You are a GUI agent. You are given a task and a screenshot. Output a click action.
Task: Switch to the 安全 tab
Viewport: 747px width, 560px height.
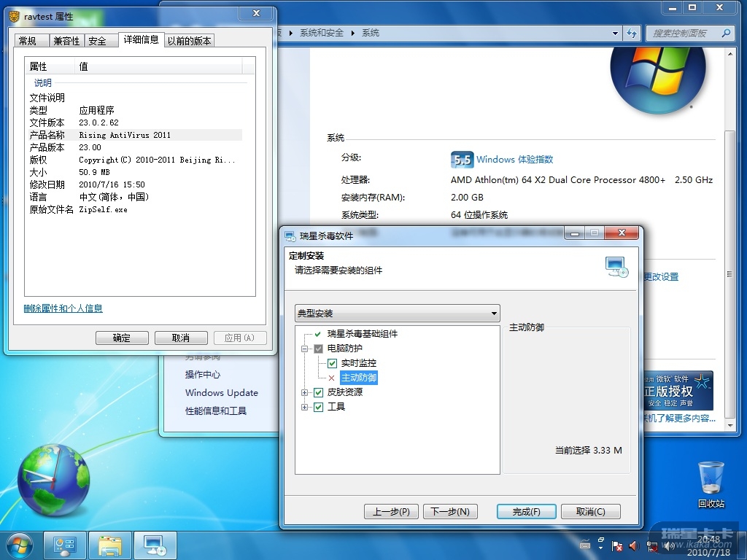tap(101, 41)
